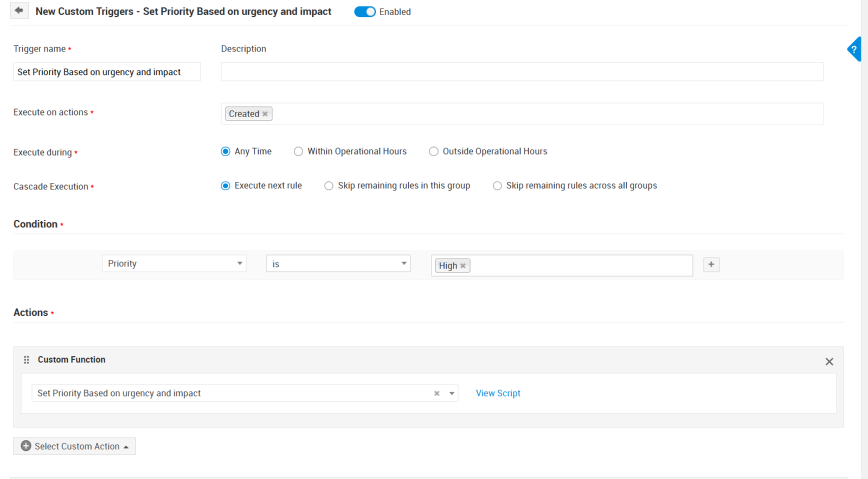Screen dimensions: 868x479
Task: Delete the Custom Function action block
Action: (x=829, y=361)
